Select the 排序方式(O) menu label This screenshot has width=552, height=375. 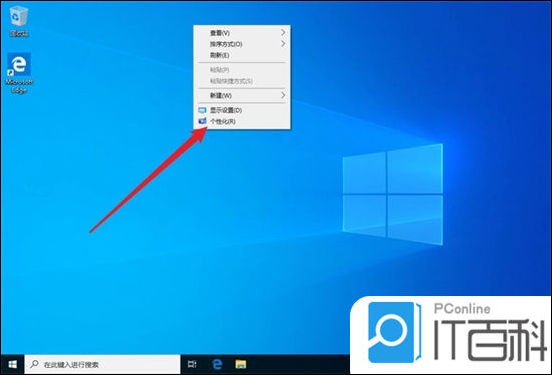click(x=226, y=44)
